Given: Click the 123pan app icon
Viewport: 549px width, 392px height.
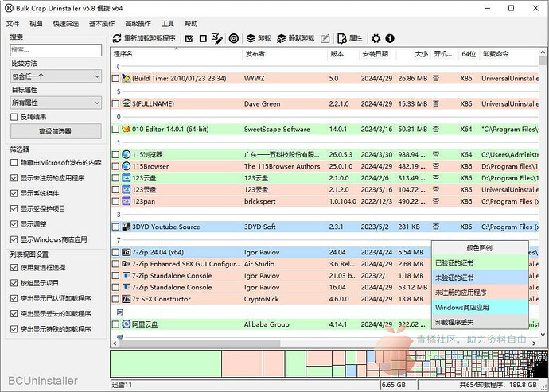Looking at the screenshot, I should (126, 201).
